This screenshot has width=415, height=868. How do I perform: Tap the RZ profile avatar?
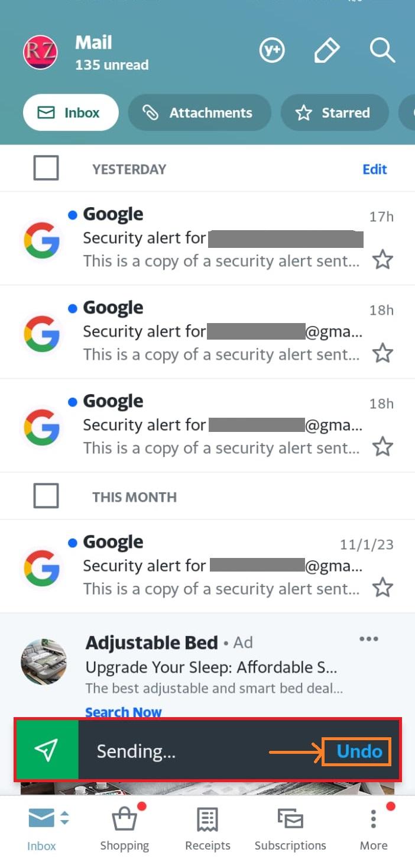pos(40,52)
